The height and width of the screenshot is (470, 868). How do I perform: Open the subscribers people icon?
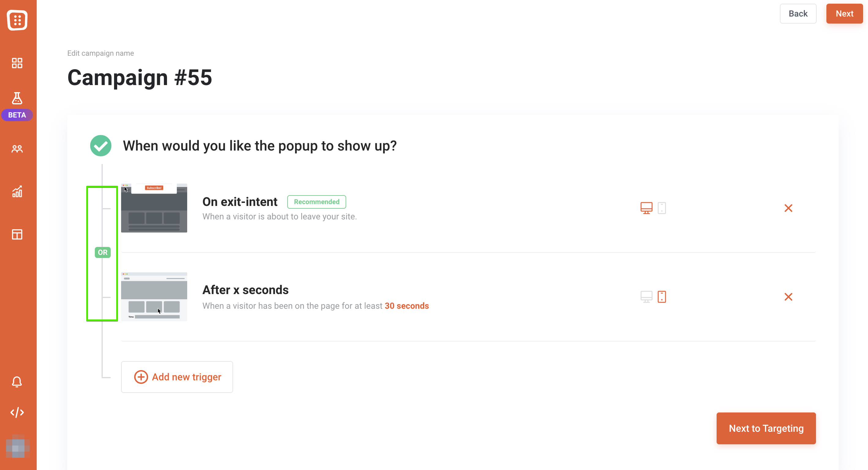[17, 149]
